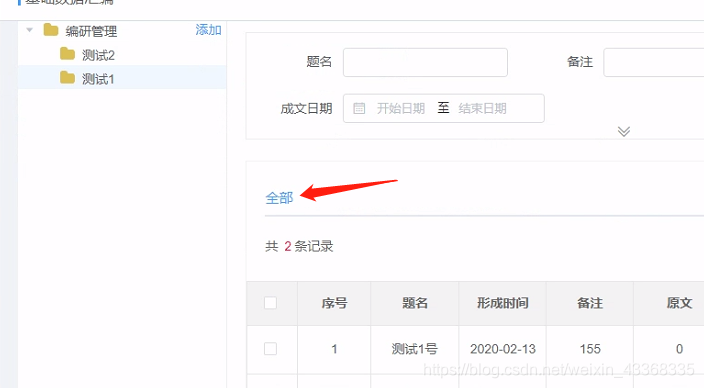Click the 添加 link in the tree
This screenshot has width=704, height=388.
click(x=208, y=30)
